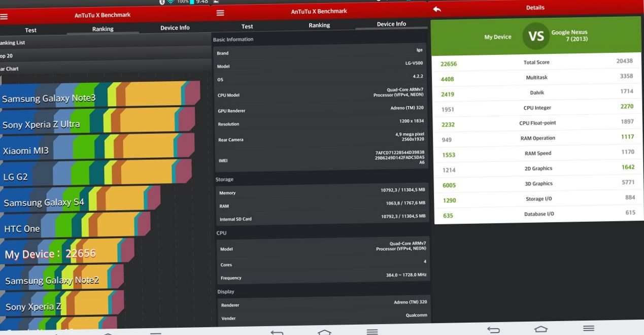Viewport: 644px width, 335px height.
Task: Tap OS row showing 4.2.2
Action: (321, 78)
